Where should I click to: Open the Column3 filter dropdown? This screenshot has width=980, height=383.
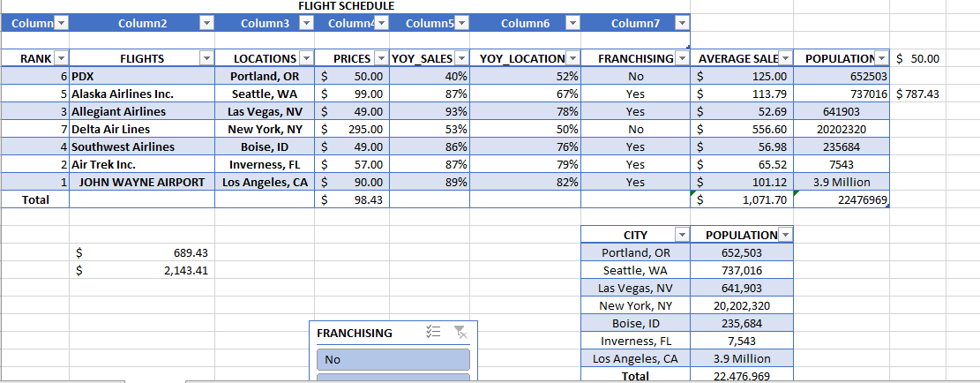[306, 24]
